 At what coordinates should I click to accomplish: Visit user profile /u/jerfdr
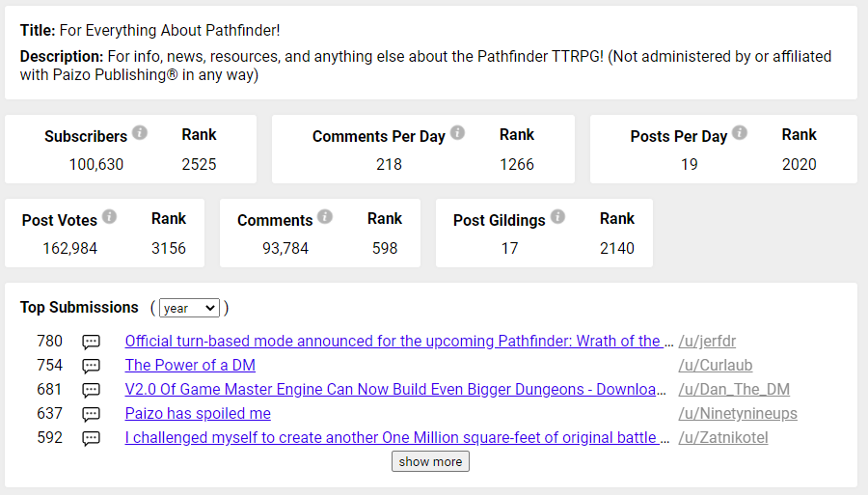pos(707,341)
